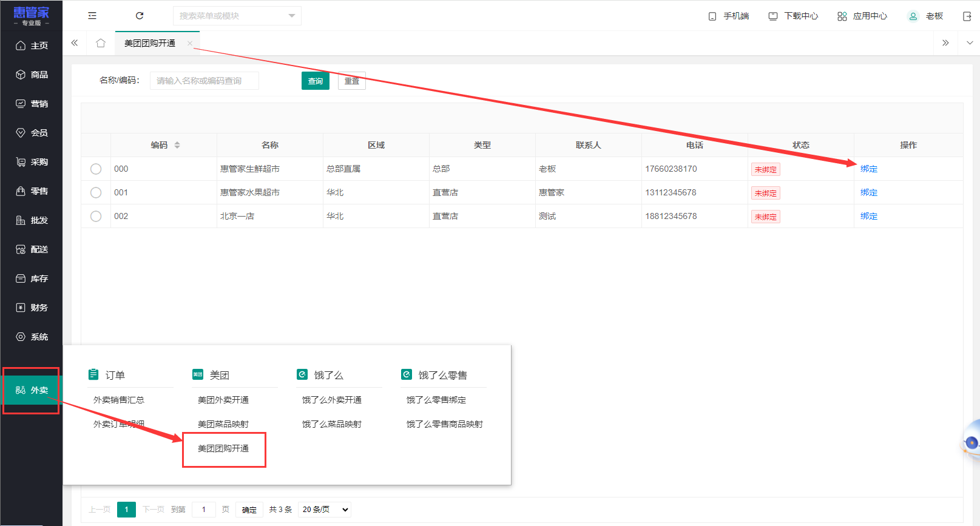This screenshot has width=980, height=526.
Task: Open the 采购 purchasing sidebar item
Action: click(x=32, y=162)
